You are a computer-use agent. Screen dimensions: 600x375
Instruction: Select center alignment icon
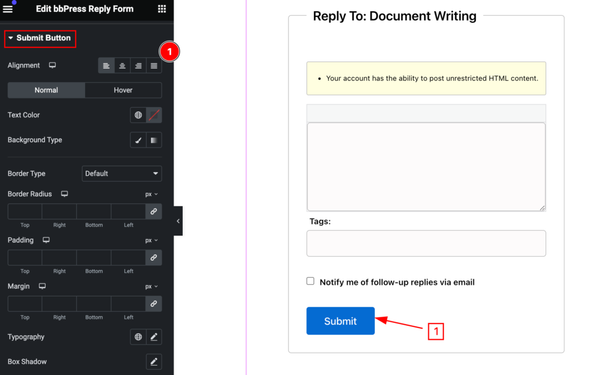click(x=122, y=66)
